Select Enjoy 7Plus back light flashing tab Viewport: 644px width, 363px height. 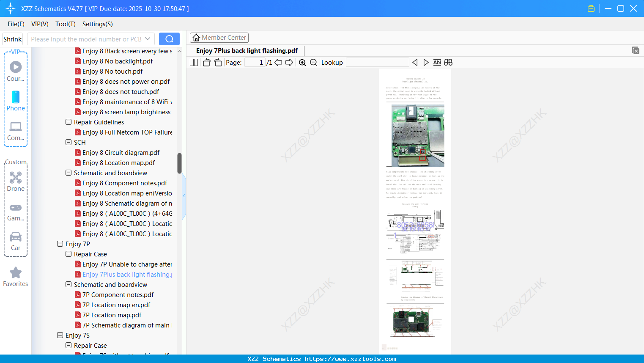(247, 51)
